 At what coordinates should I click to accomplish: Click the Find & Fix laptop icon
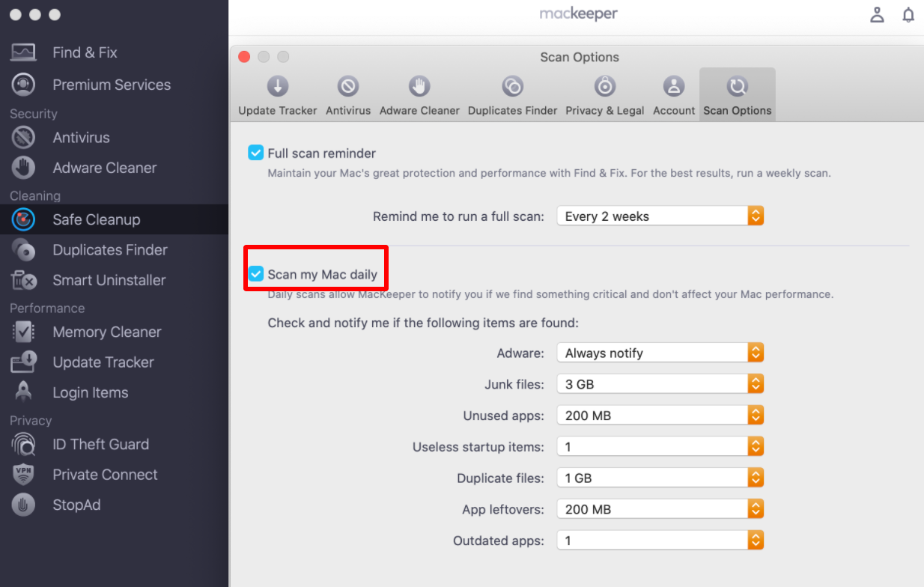[x=23, y=52]
